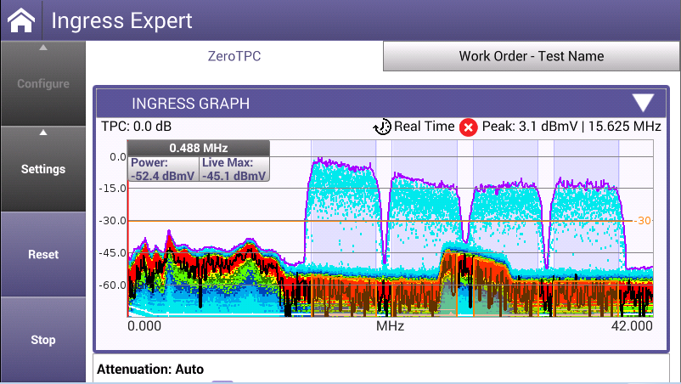Click the Real Time clock icon
The width and height of the screenshot is (681, 384).
pyautogui.click(x=382, y=127)
